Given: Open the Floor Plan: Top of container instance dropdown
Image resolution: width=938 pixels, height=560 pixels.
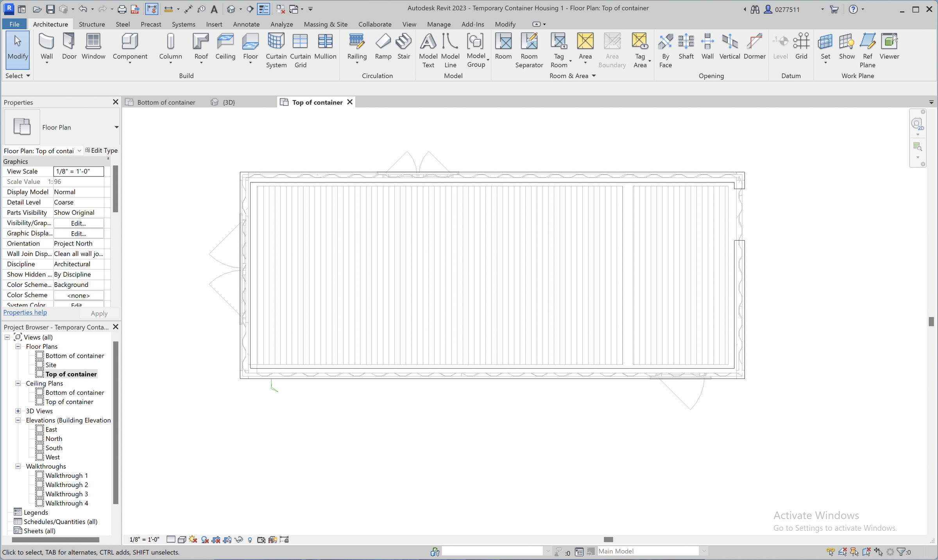Looking at the screenshot, I should tap(79, 151).
